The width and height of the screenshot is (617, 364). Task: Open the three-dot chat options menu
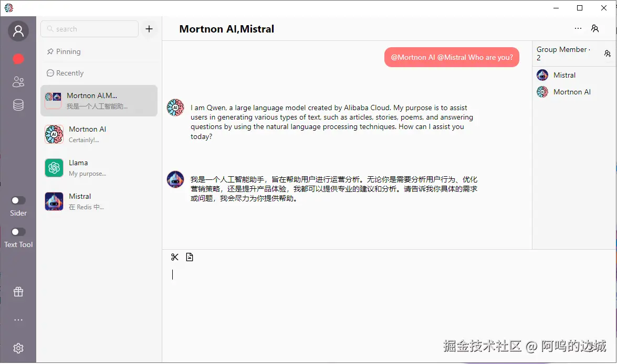click(x=578, y=29)
